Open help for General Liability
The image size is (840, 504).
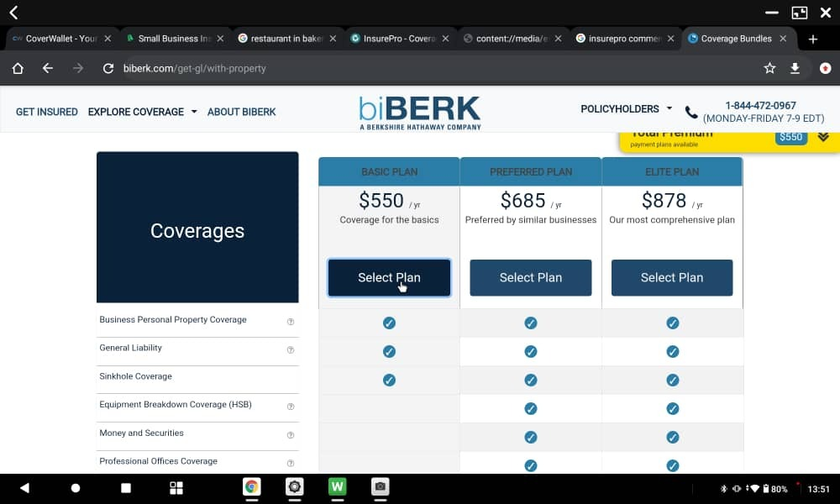[291, 349]
